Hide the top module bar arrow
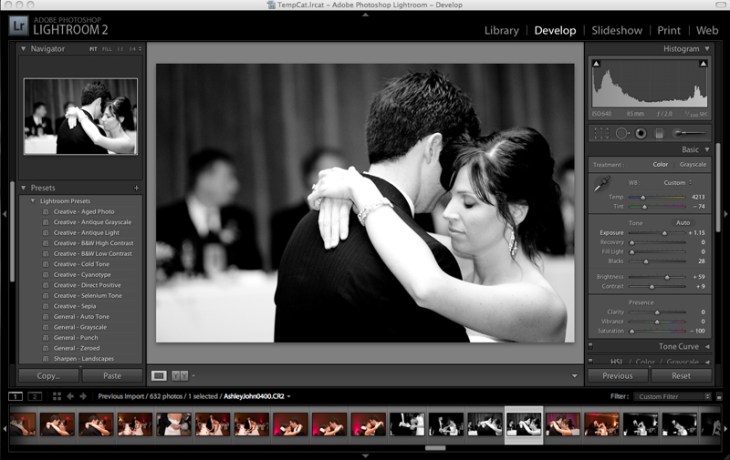 [x=365, y=14]
